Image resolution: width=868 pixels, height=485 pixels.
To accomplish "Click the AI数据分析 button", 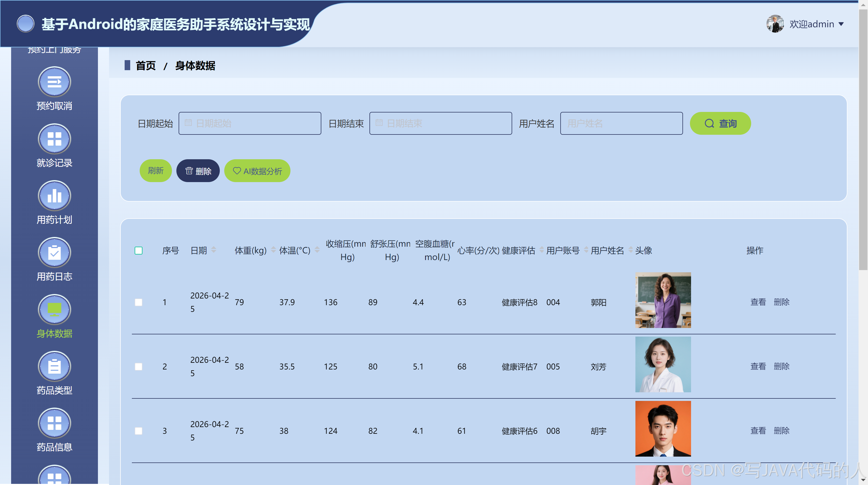I will pos(257,171).
